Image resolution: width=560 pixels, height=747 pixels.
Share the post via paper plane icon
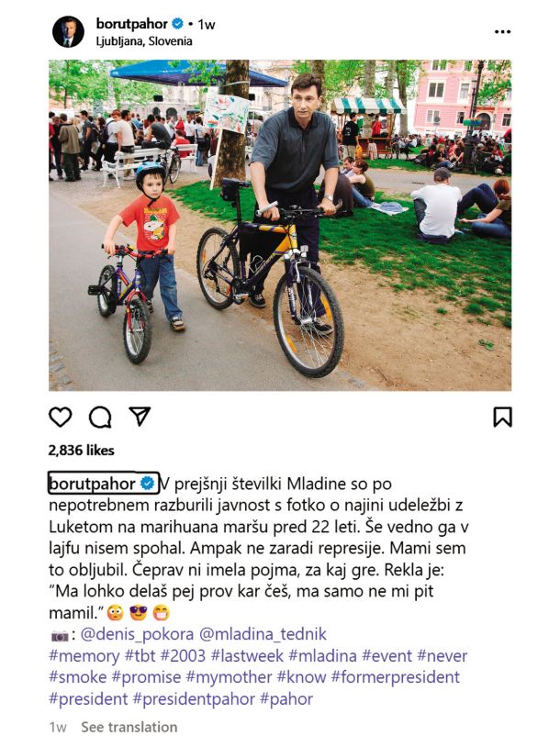pyautogui.click(x=140, y=417)
